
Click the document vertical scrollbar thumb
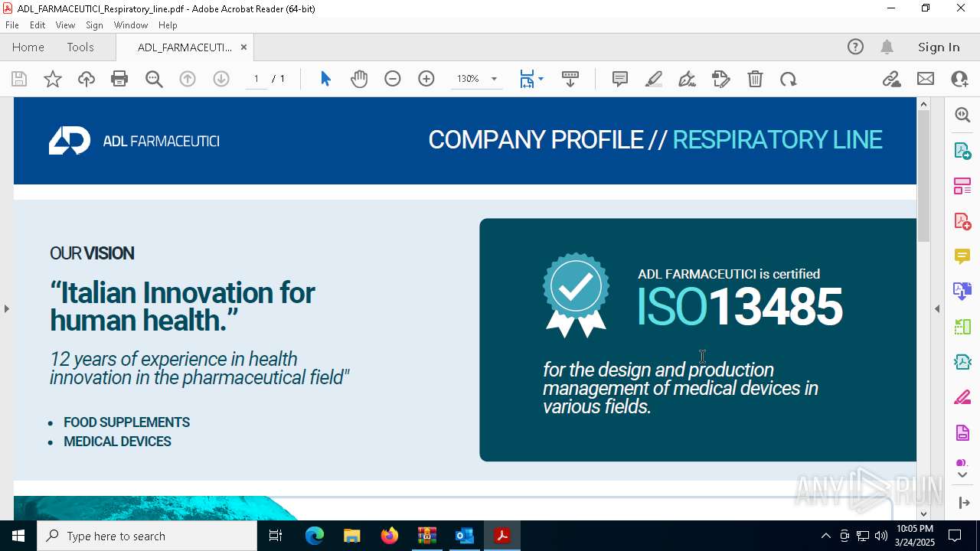(923, 177)
